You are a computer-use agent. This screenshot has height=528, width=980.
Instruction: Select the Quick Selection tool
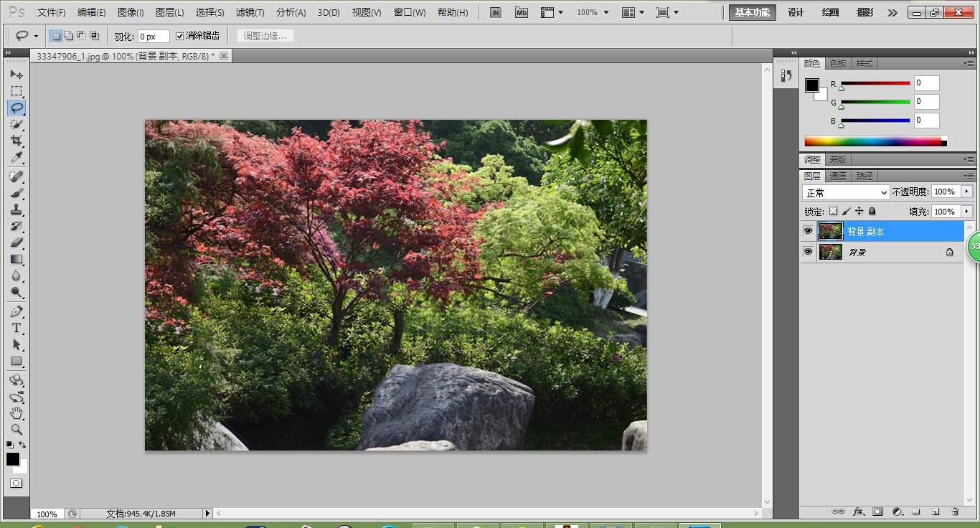[17, 125]
